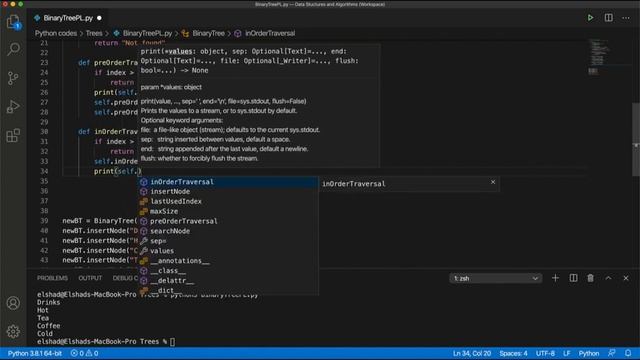Image resolution: width=640 pixels, height=360 pixels.
Task: Click Python 3.8.1 64-bit interpreter selector
Action: [35, 353]
